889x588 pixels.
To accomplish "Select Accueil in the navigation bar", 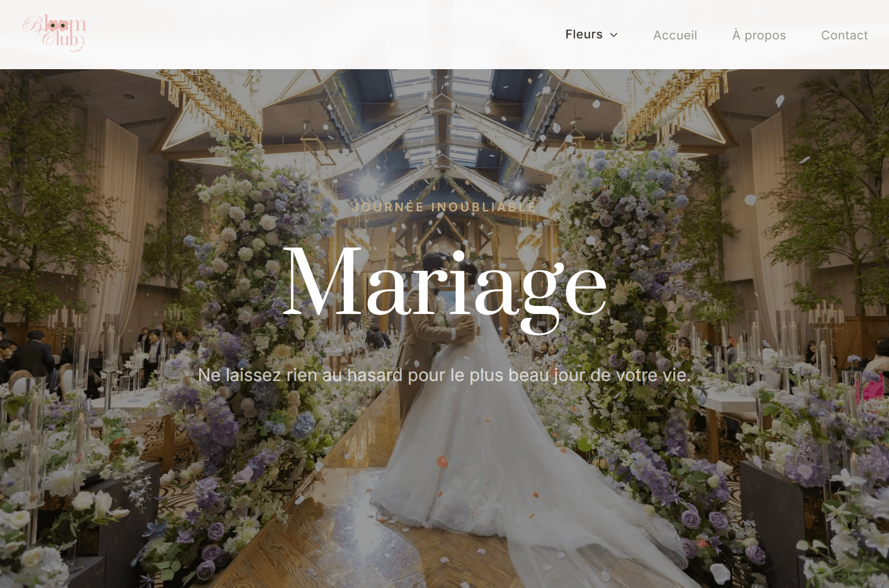I will (675, 35).
